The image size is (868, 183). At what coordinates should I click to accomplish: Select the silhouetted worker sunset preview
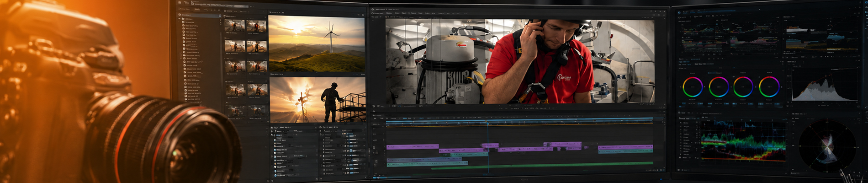pos(318,100)
